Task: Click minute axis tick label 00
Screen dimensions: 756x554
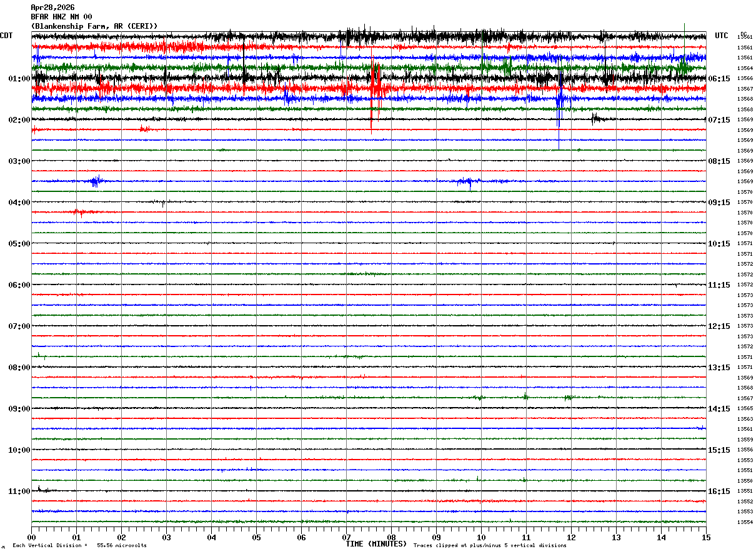Action: (x=31, y=537)
